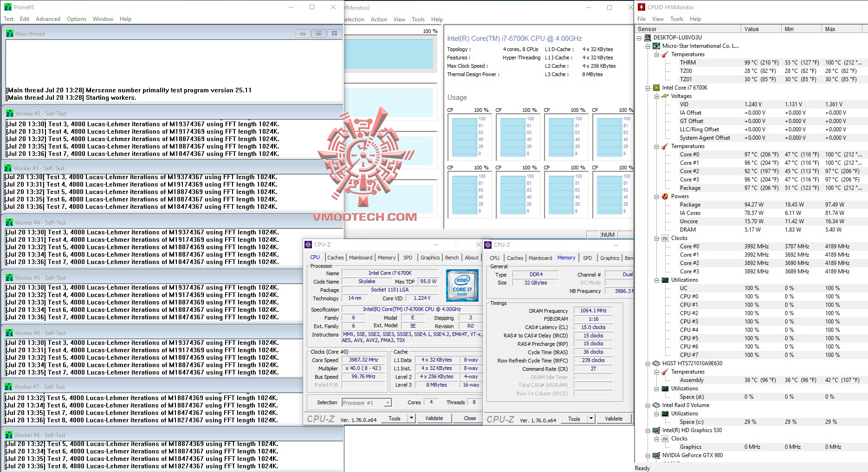Click the Voltages lightning icon in HWMonitor
The height and width of the screenshot is (472, 868).
click(x=665, y=96)
